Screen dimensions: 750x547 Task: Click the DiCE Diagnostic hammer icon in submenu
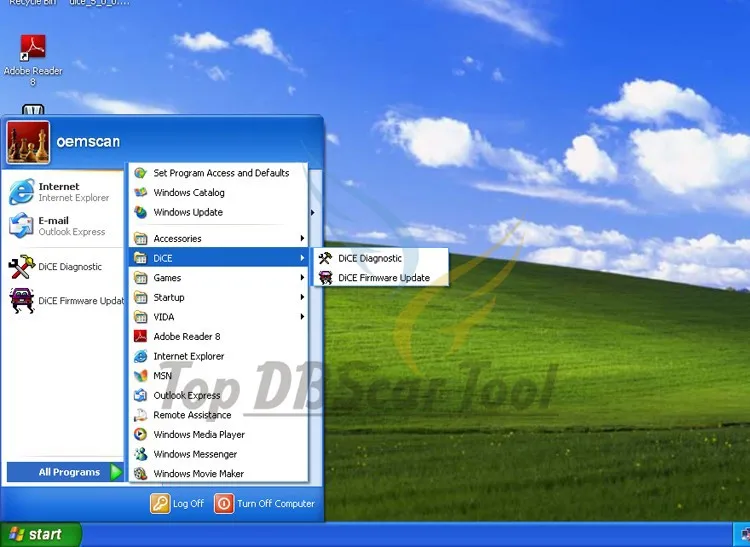coord(325,258)
